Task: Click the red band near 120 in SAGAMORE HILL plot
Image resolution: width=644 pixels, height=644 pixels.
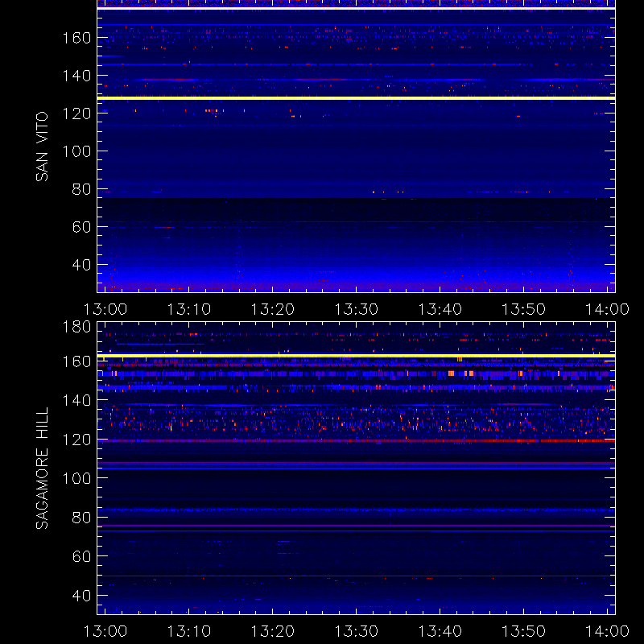Action: coord(356,440)
